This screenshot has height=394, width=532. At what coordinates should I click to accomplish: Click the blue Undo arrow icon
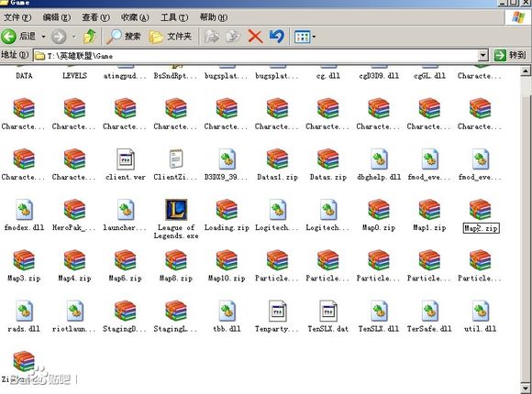tap(276, 37)
